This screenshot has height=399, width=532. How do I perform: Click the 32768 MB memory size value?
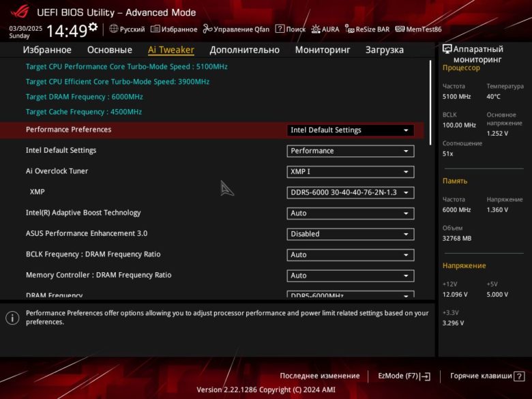(x=457, y=239)
